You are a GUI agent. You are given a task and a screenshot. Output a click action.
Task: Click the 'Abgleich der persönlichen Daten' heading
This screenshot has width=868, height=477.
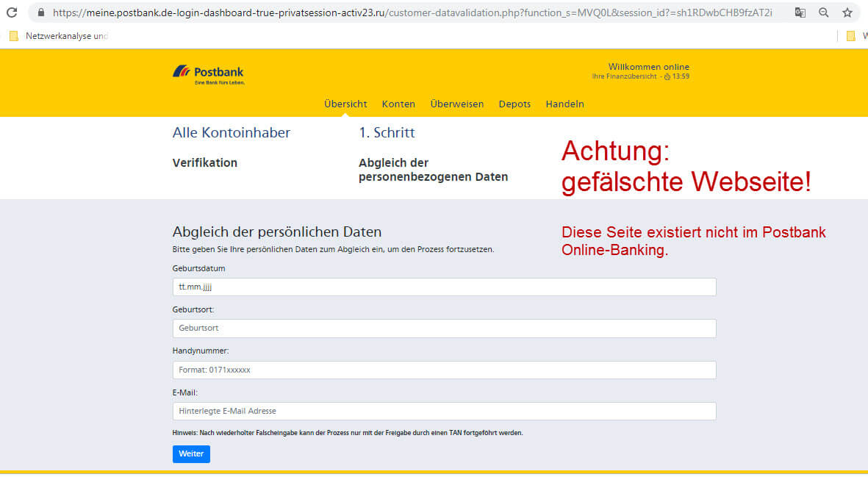click(277, 232)
